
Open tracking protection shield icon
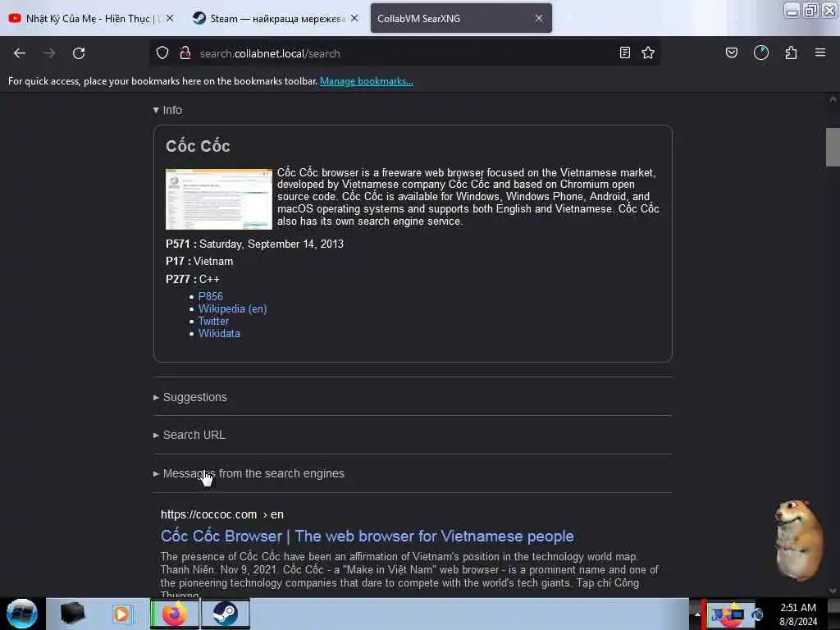tap(162, 52)
